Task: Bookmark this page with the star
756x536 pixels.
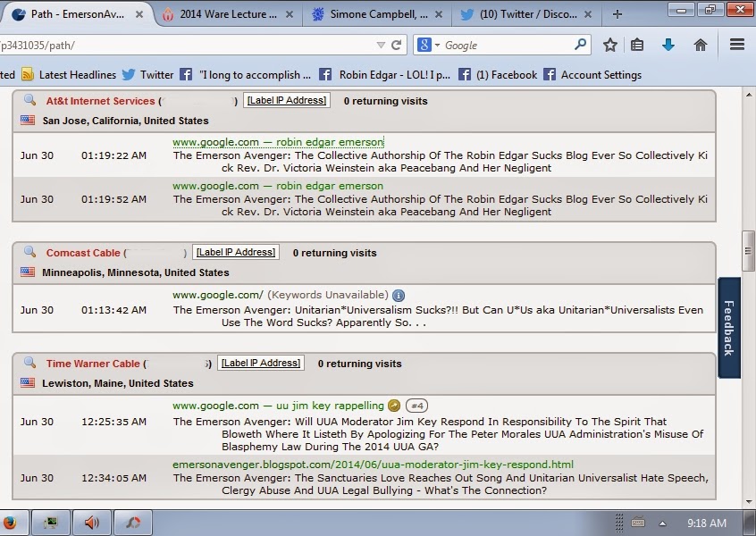Action: (x=610, y=46)
